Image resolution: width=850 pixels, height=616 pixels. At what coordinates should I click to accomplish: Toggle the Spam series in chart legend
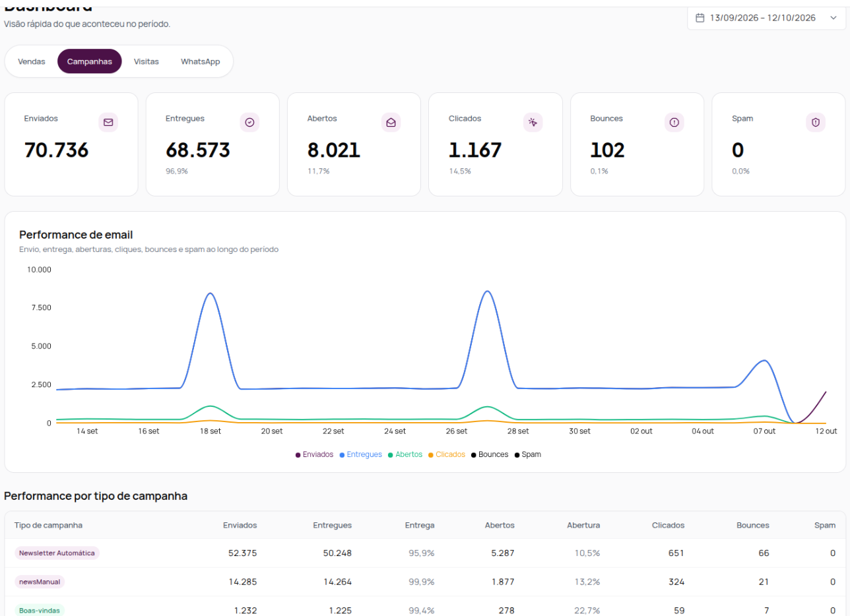[527, 454]
